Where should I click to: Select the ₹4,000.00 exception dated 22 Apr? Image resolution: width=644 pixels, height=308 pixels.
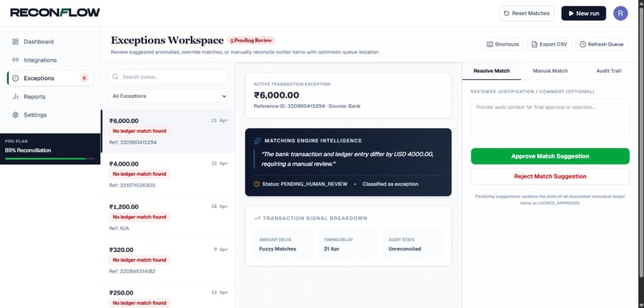click(168, 174)
